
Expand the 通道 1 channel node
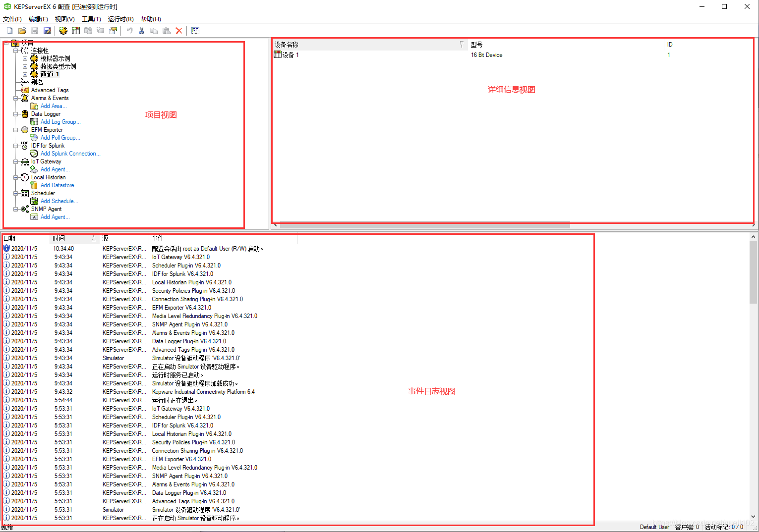(x=25, y=74)
